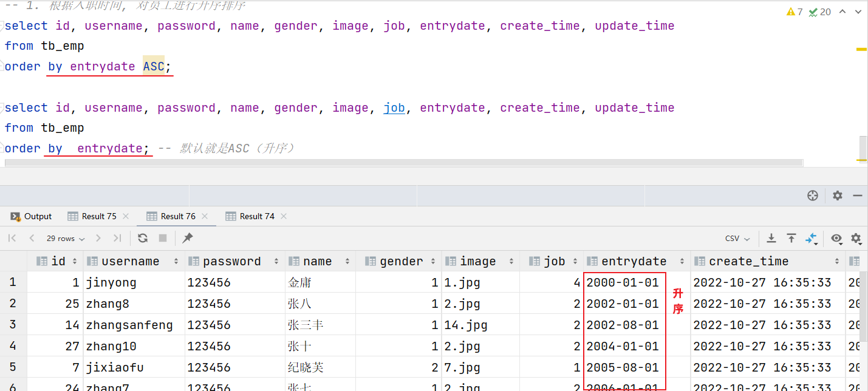The image size is (868, 391).
Task: Click the name cell 金庸
Action: (320, 282)
